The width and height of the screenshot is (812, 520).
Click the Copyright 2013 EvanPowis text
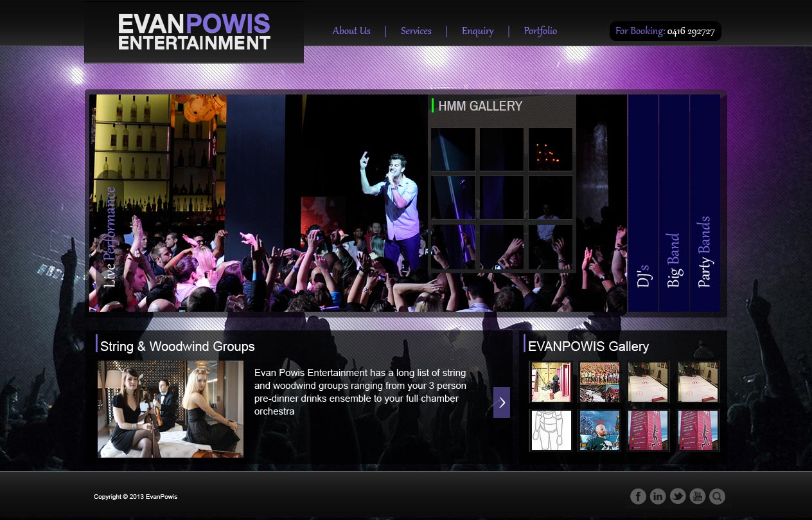(136, 497)
